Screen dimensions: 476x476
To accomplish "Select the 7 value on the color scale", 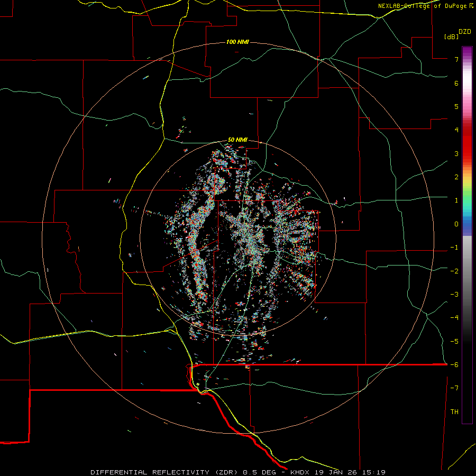I will click(456, 59).
